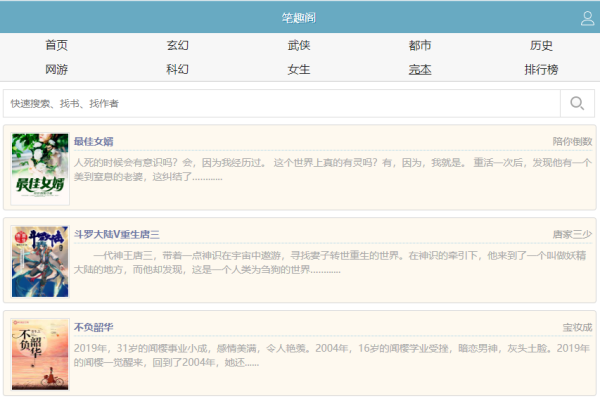
Task: Click author name 宝妆成
Action: click(577, 327)
